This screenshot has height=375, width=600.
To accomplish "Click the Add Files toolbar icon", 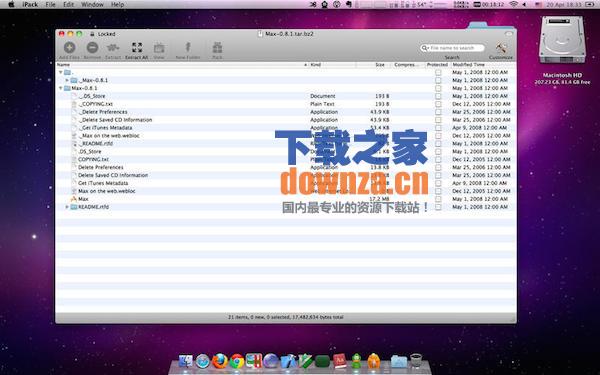I will coord(69,48).
